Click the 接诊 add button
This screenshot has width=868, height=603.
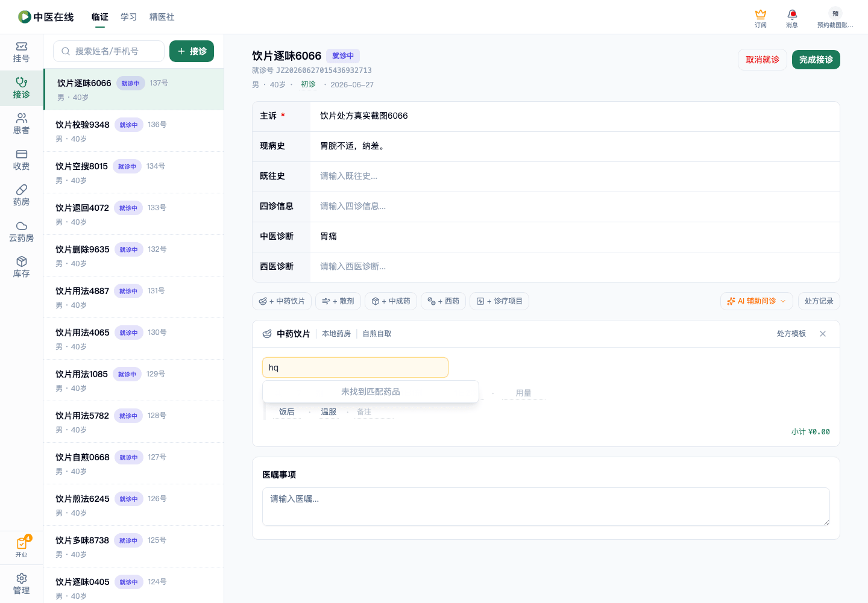click(x=192, y=51)
